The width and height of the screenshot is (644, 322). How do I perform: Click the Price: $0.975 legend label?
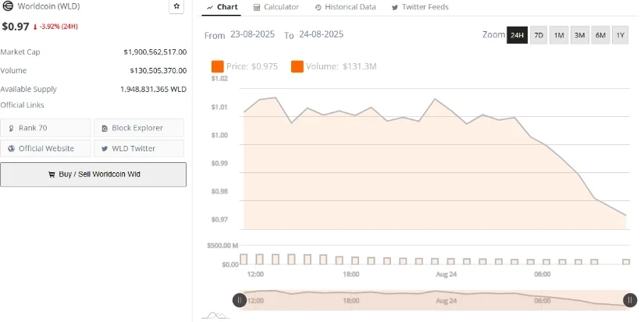252,66
